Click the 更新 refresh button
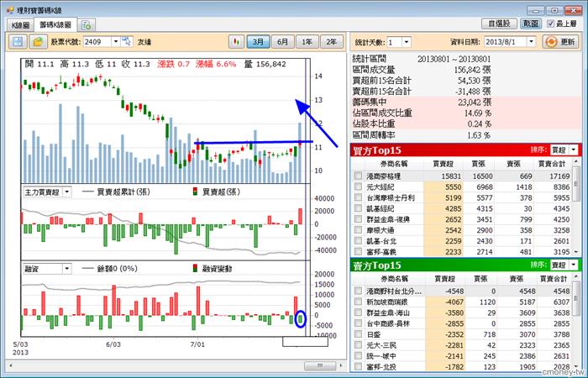This screenshot has height=378, width=588. (561, 42)
